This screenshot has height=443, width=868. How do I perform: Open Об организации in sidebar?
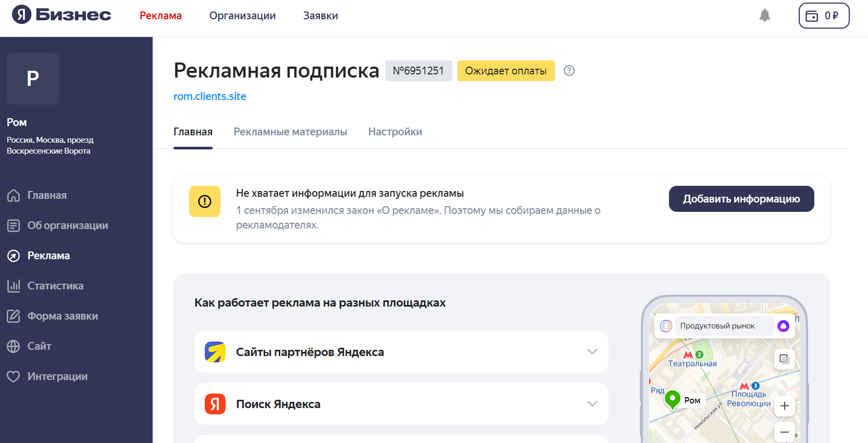pos(67,225)
